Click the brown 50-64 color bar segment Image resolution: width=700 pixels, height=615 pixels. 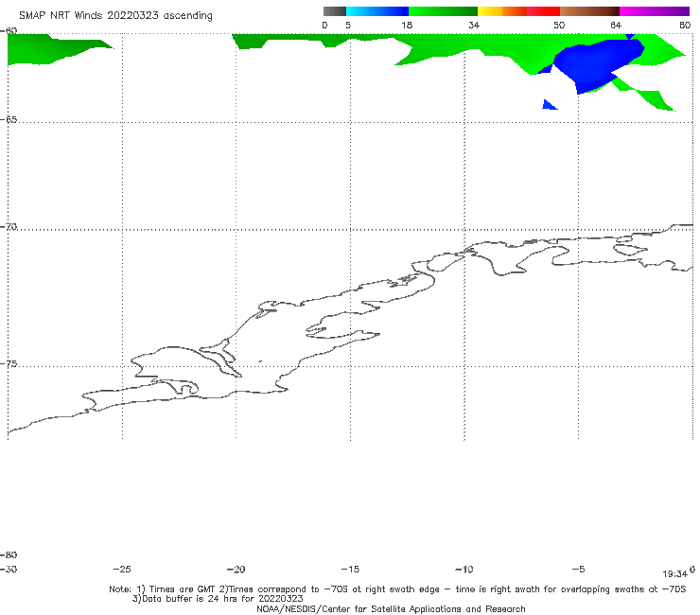pos(589,11)
